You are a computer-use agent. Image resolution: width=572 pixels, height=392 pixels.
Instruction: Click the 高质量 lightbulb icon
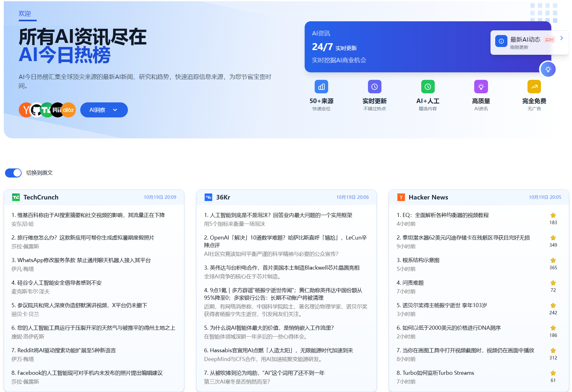(x=481, y=87)
